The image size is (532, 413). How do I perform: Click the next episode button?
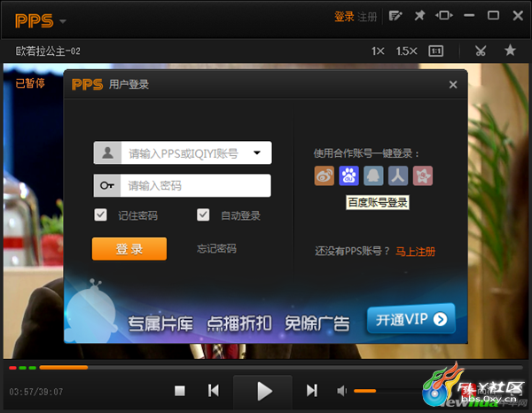[x=312, y=391]
